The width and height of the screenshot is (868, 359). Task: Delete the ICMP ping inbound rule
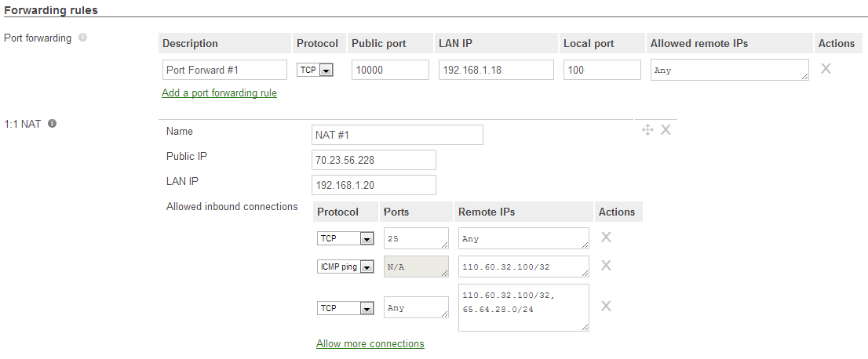pos(606,265)
